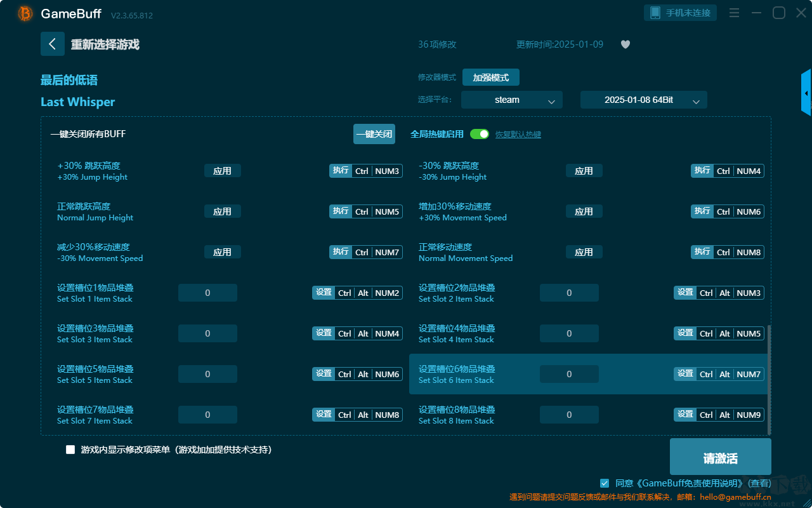
Task: Click the 最后的低语 game name
Action: click(x=69, y=80)
